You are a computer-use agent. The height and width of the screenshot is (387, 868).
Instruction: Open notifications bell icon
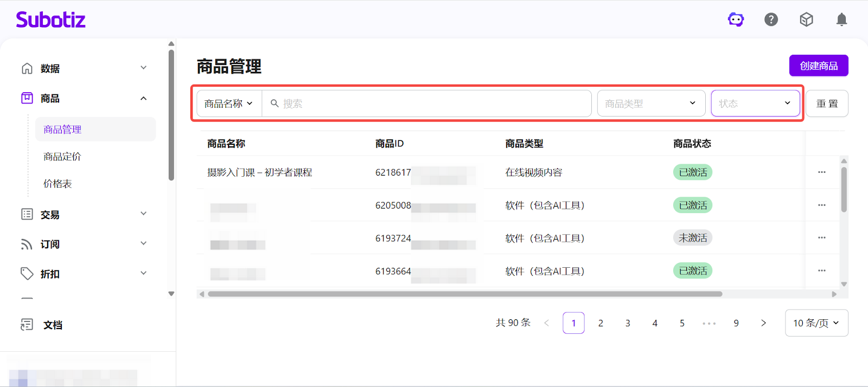tap(841, 20)
